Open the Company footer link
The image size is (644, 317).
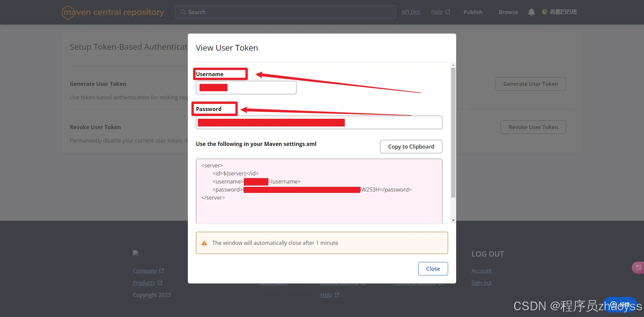pyautogui.click(x=145, y=271)
